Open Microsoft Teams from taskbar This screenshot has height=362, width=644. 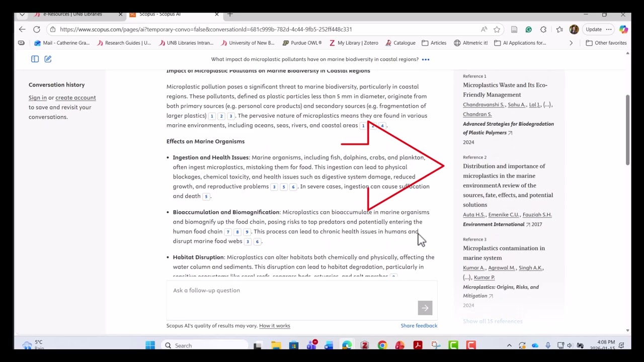pyautogui.click(x=311, y=345)
